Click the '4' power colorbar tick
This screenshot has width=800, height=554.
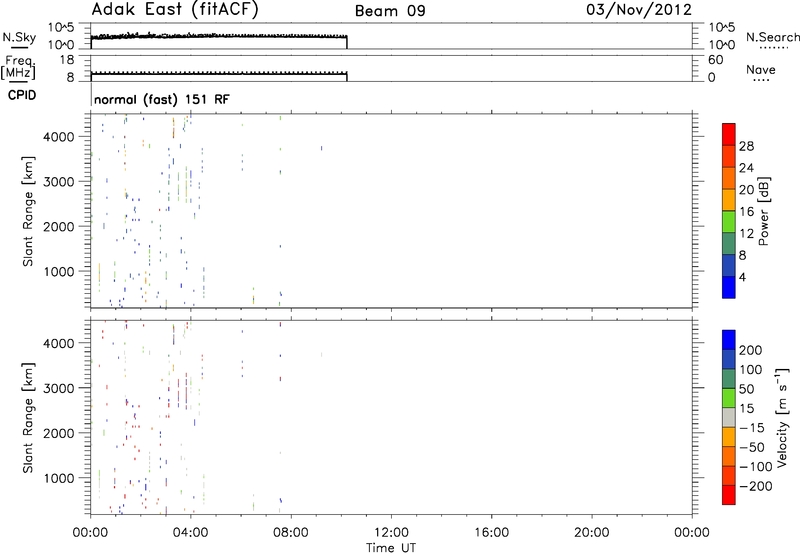pos(742,277)
